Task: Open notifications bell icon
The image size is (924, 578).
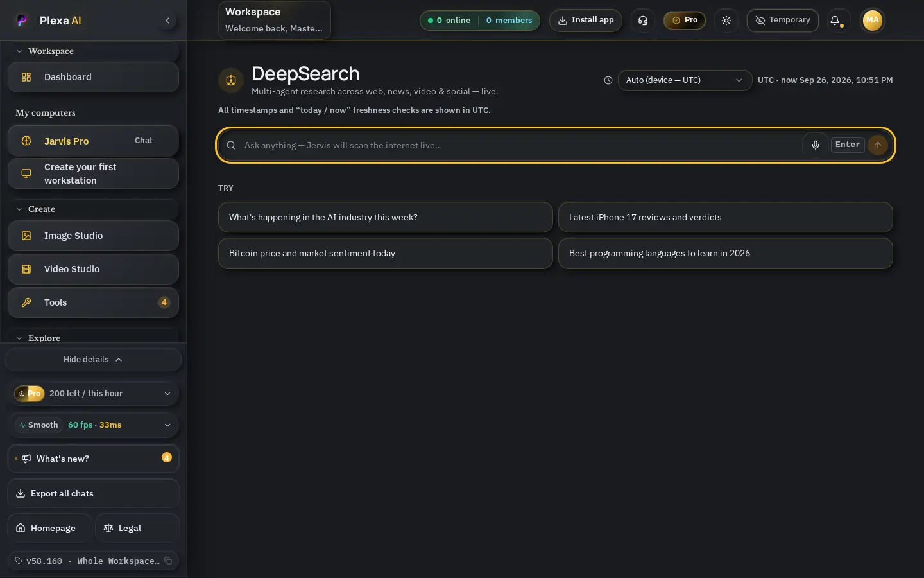Action: [x=835, y=21]
